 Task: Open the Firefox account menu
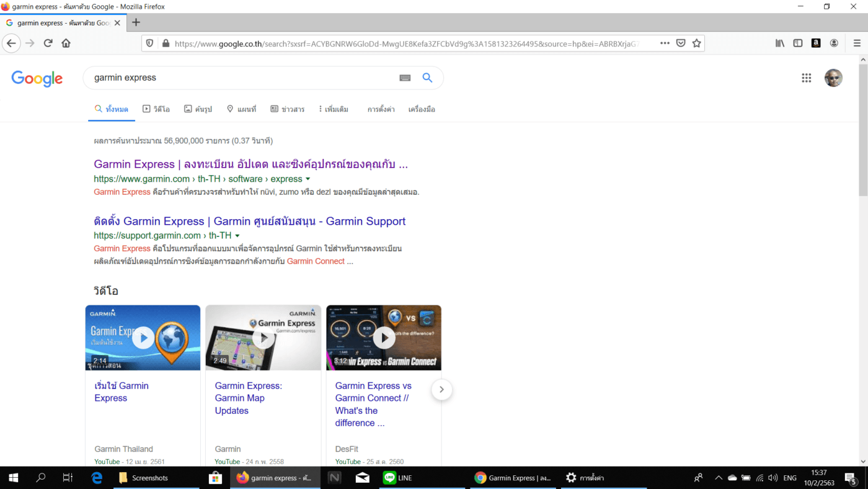(x=834, y=43)
